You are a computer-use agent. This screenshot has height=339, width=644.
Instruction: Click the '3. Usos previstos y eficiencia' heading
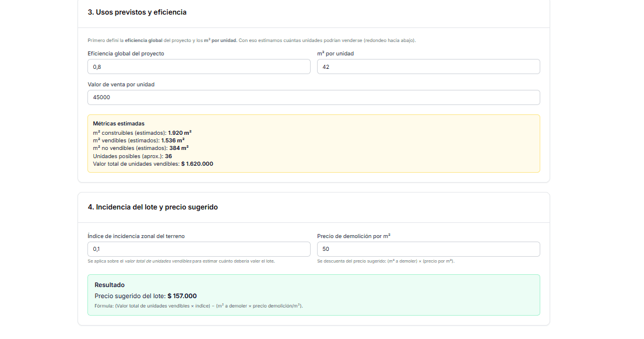point(137,12)
